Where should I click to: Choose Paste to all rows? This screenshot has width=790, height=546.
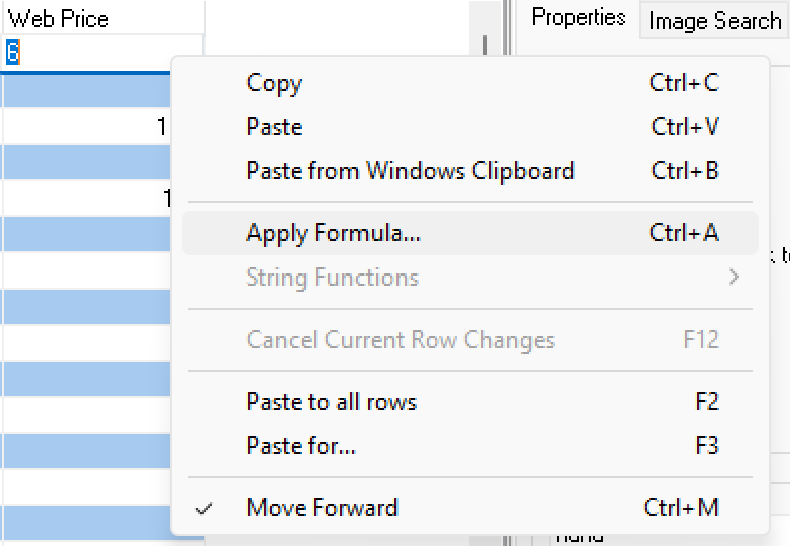(331, 402)
